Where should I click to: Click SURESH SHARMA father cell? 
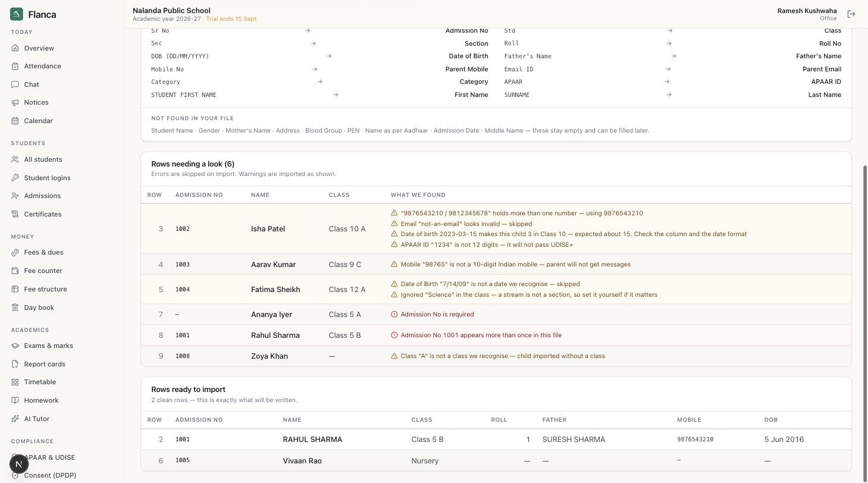pos(574,440)
